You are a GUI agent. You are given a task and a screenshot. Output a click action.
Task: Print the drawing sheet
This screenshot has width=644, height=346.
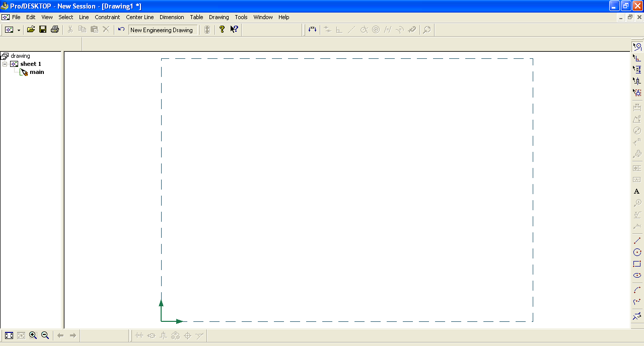pyautogui.click(x=55, y=29)
